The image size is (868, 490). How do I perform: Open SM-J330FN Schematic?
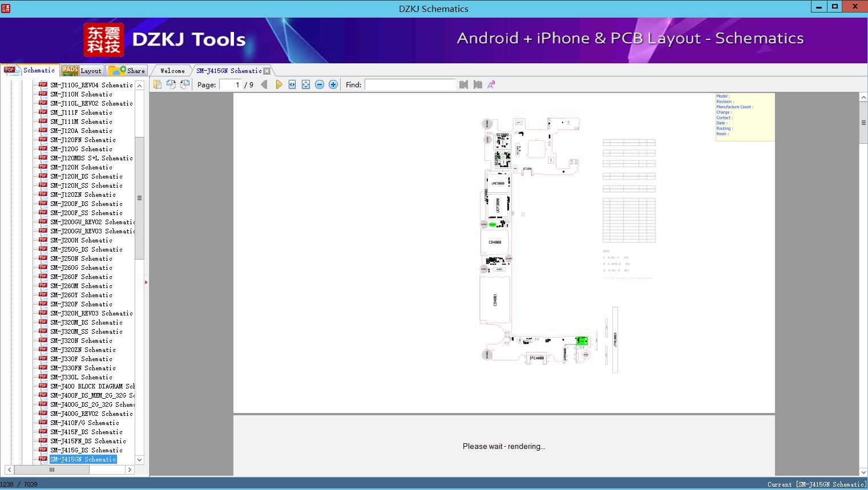83,368
